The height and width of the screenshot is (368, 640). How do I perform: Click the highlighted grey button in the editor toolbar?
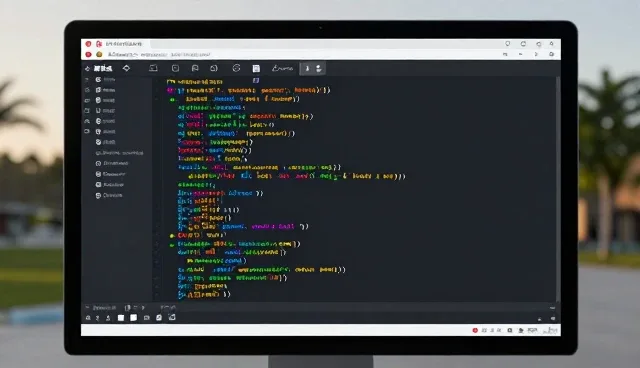pyautogui.click(x=313, y=69)
